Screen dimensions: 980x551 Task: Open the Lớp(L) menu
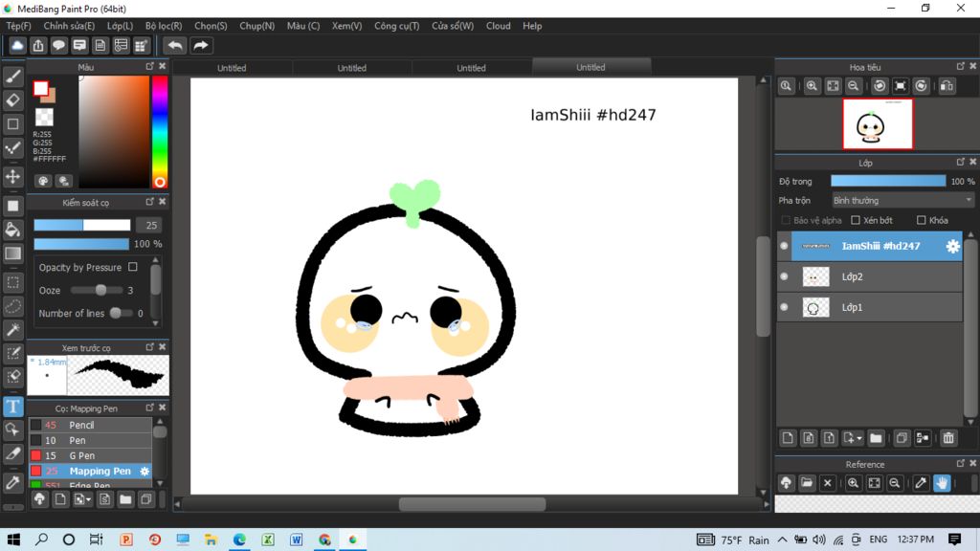pyautogui.click(x=120, y=26)
